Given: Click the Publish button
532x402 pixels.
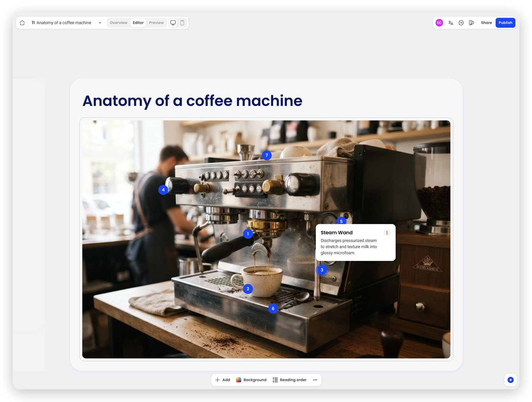Looking at the screenshot, I should [x=505, y=23].
